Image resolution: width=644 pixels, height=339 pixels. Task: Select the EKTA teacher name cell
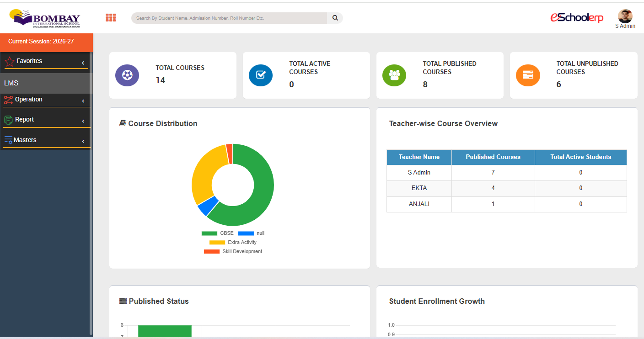click(x=419, y=188)
